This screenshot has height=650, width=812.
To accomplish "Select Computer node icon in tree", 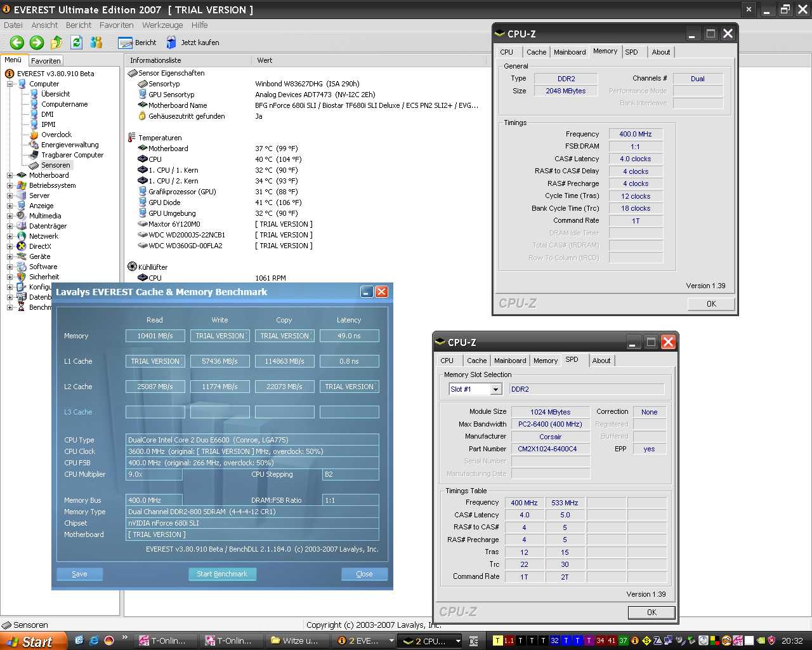I will pyautogui.click(x=22, y=84).
